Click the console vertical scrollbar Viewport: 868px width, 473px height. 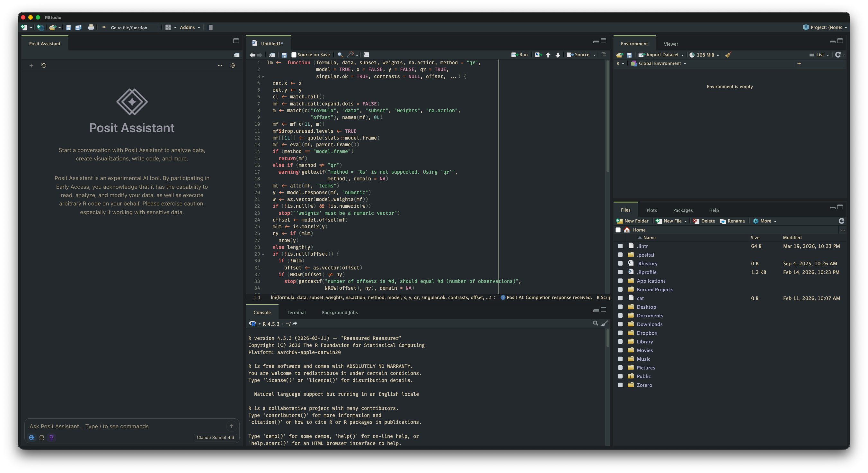[x=607, y=338]
